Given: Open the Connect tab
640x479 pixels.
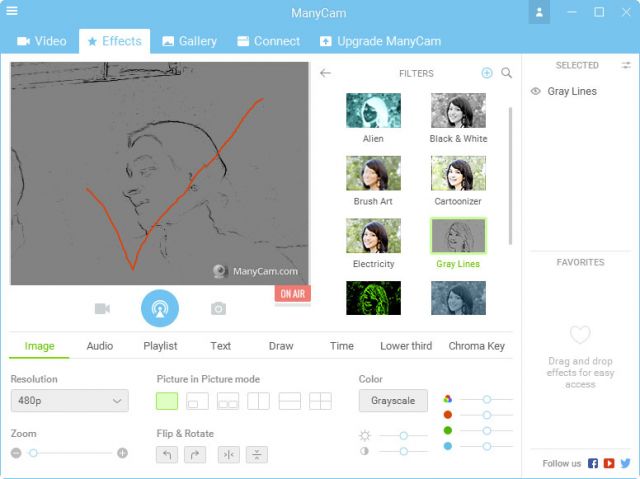Looking at the screenshot, I should pyautogui.click(x=269, y=41).
